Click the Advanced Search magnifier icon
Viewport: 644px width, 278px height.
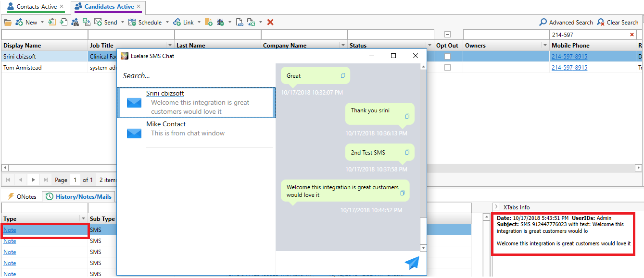coord(543,22)
